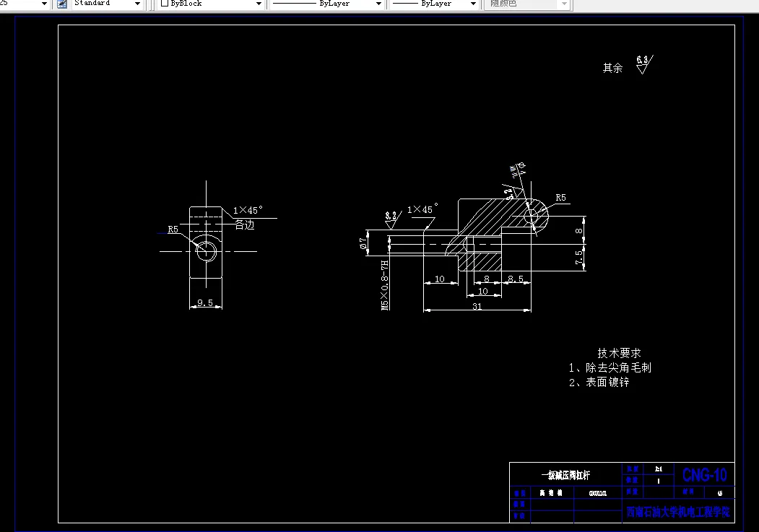Select the 6.3 surface roughness symbol
The width and height of the screenshot is (759, 532).
click(x=644, y=64)
